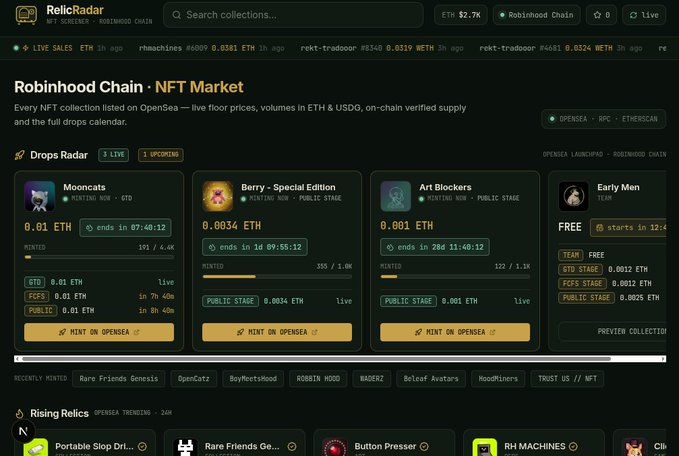Filter drops by 3 LIVE badge

pos(113,155)
